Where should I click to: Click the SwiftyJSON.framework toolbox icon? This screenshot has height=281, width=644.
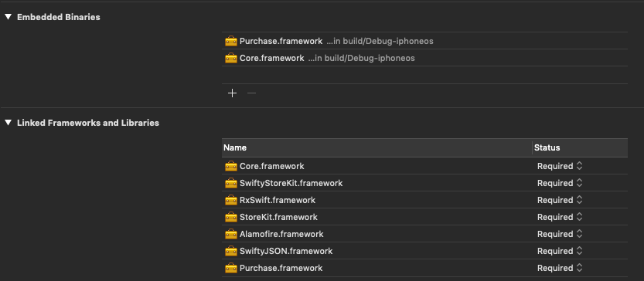[x=231, y=251]
